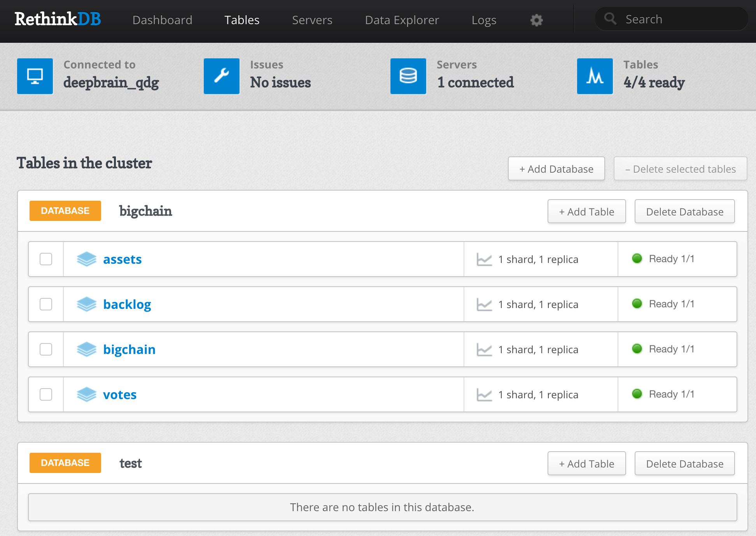Click the Tables status icon
This screenshot has width=756, height=536.
595,76
